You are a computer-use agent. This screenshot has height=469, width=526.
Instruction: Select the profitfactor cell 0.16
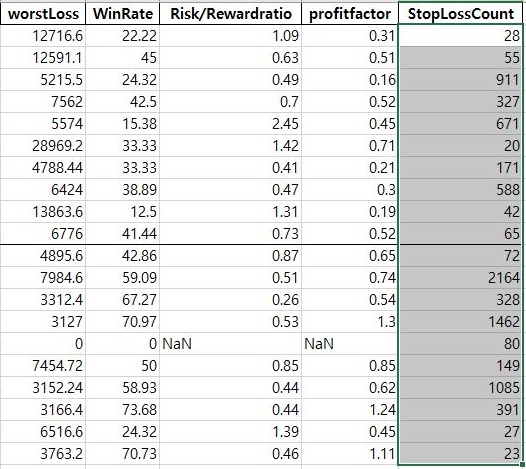350,80
